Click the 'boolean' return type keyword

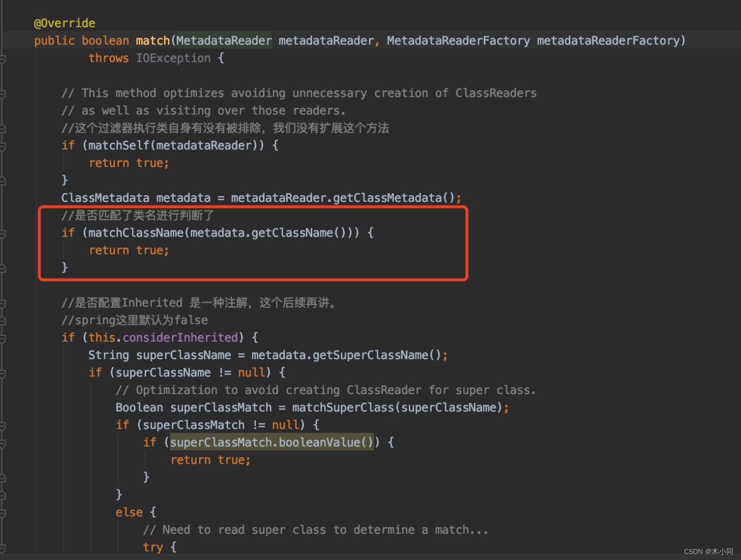click(x=105, y=40)
